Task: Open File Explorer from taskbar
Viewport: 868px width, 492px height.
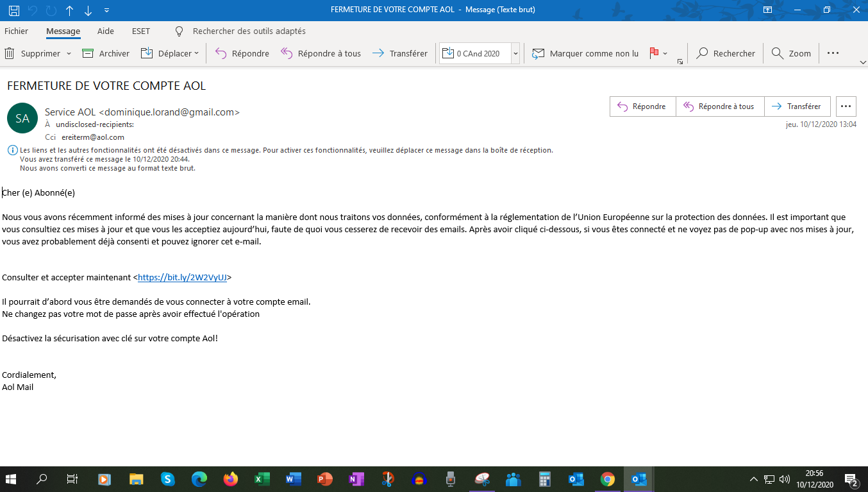Action: point(136,479)
